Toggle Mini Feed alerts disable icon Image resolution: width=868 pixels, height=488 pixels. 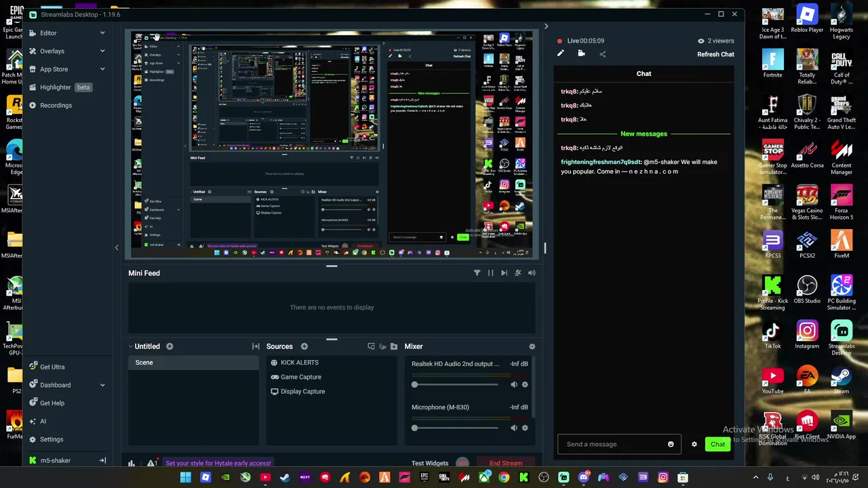518,272
